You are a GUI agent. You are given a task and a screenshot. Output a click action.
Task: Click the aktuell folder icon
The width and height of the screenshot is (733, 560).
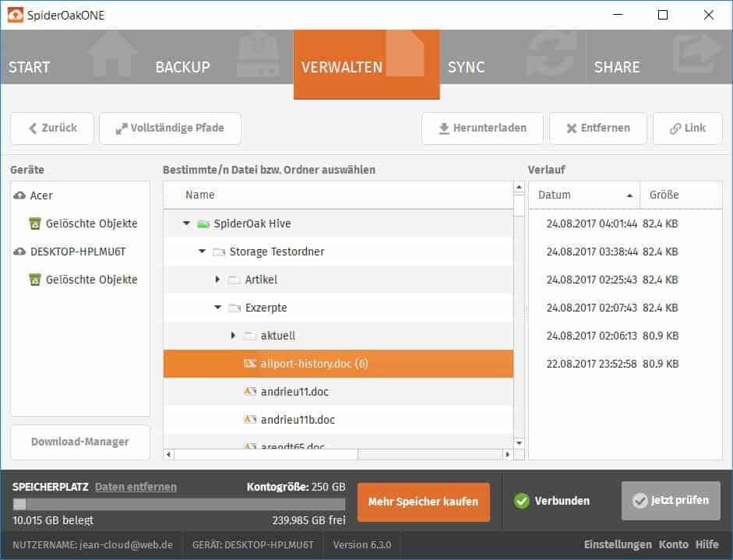250,336
